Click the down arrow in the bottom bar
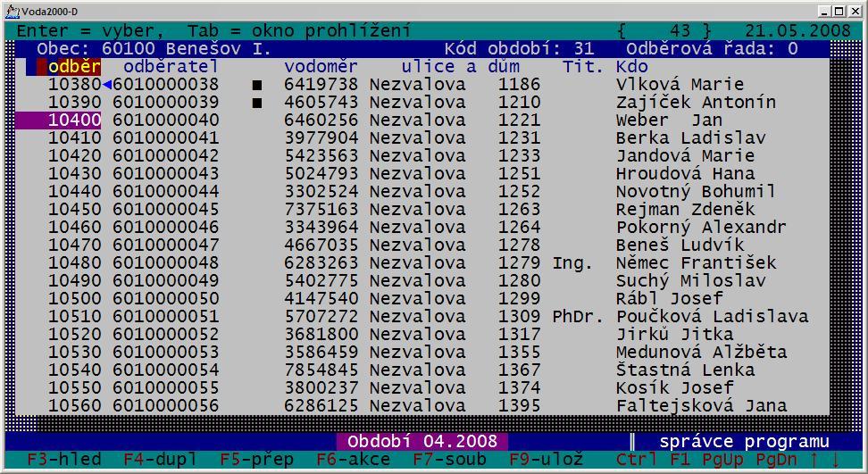This screenshot has width=868, height=474. click(836, 459)
